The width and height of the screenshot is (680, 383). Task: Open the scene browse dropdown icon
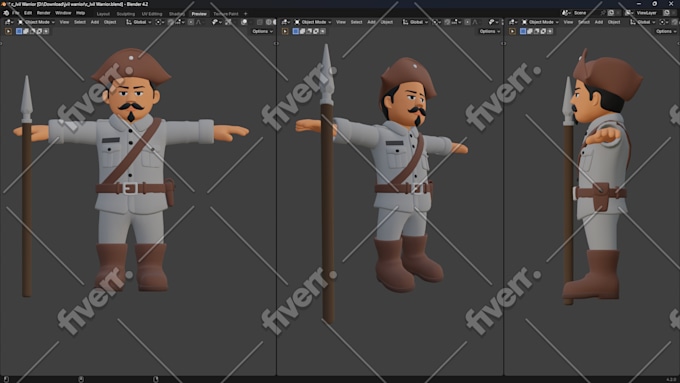point(566,13)
